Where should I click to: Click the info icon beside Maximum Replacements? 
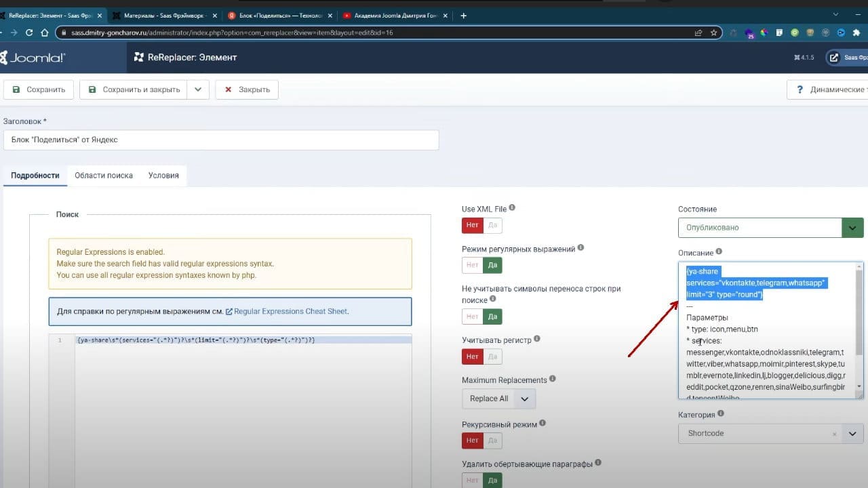pos(552,379)
